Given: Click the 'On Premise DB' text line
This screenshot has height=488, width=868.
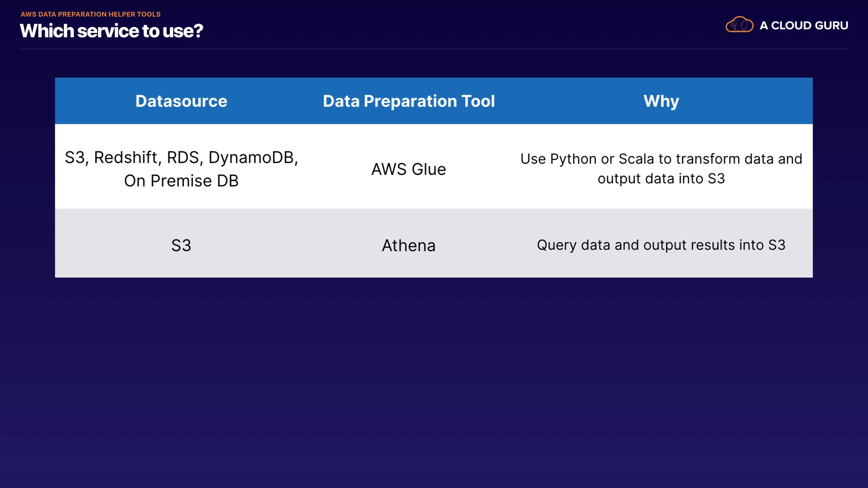Looking at the screenshot, I should click(181, 181).
